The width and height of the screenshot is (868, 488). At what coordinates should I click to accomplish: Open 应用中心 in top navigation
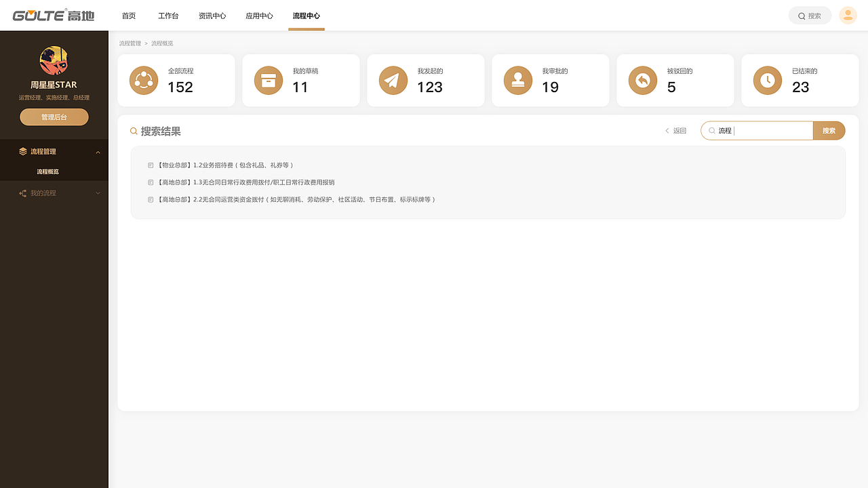click(x=259, y=16)
